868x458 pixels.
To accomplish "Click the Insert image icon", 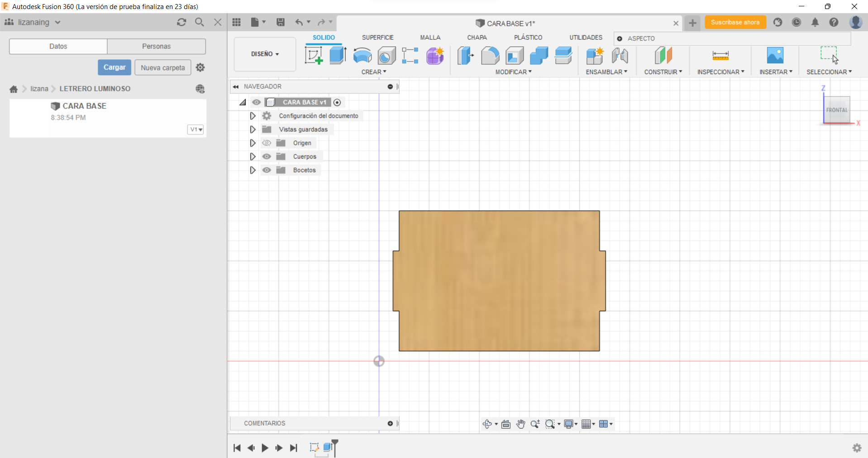I will tap(775, 56).
